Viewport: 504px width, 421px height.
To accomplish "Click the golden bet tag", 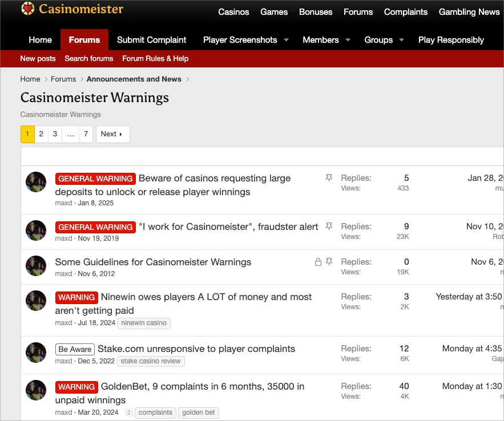I will coord(198,412).
